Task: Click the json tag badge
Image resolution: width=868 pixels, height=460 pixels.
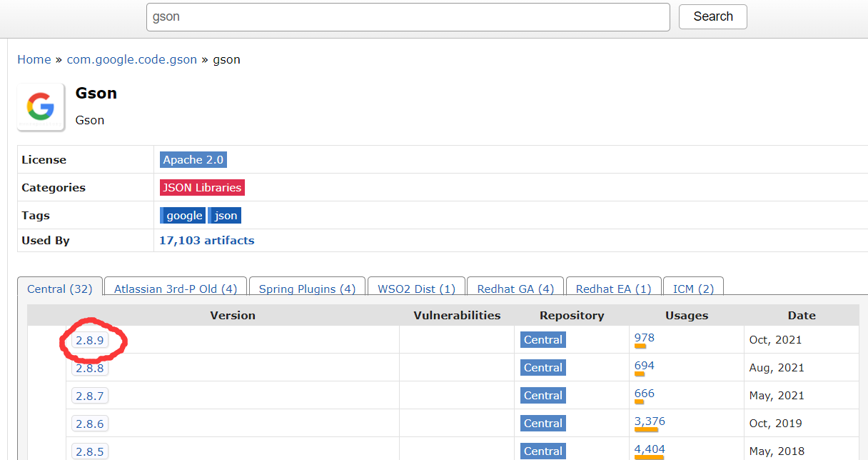Action: pyautogui.click(x=226, y=216)
